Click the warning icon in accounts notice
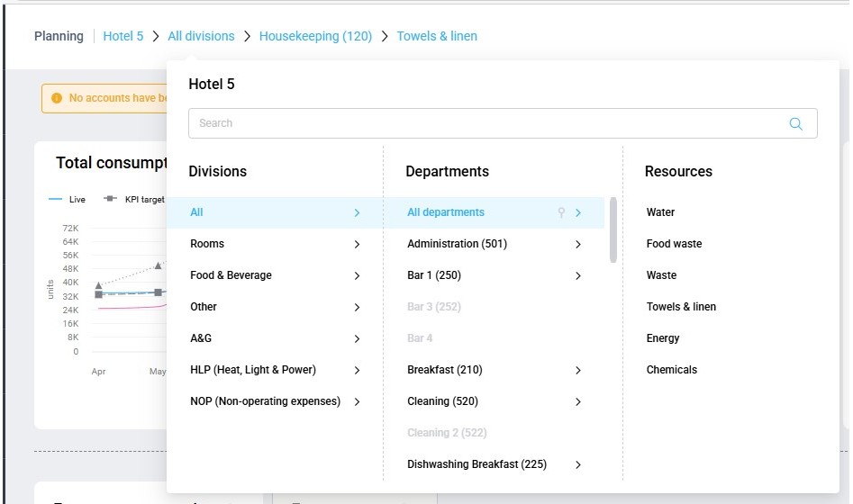This screenshot has height=504, width=853. pyautogui.click(x=57, y=98)
